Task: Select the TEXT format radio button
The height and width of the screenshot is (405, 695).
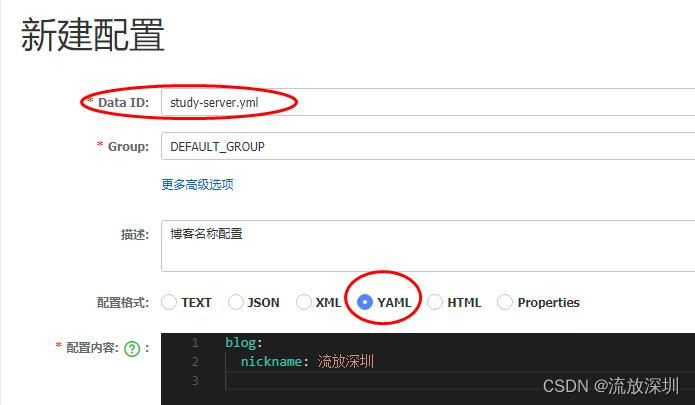Action: [169, 302]
